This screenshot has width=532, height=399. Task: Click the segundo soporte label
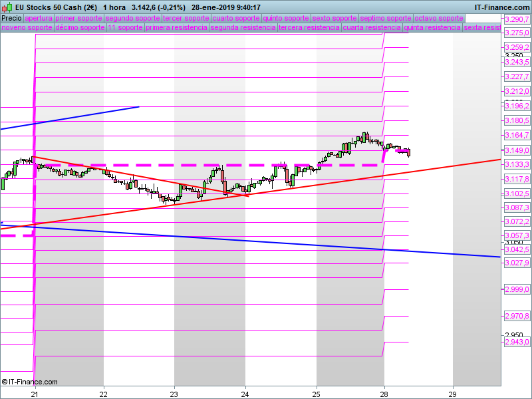[x=132, y=19]
